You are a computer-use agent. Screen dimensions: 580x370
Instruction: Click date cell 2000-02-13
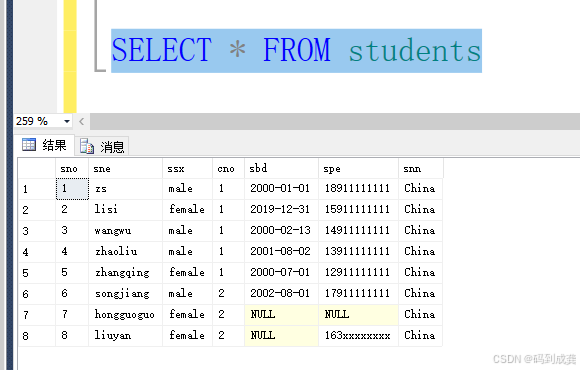click(x=281, y=231)
